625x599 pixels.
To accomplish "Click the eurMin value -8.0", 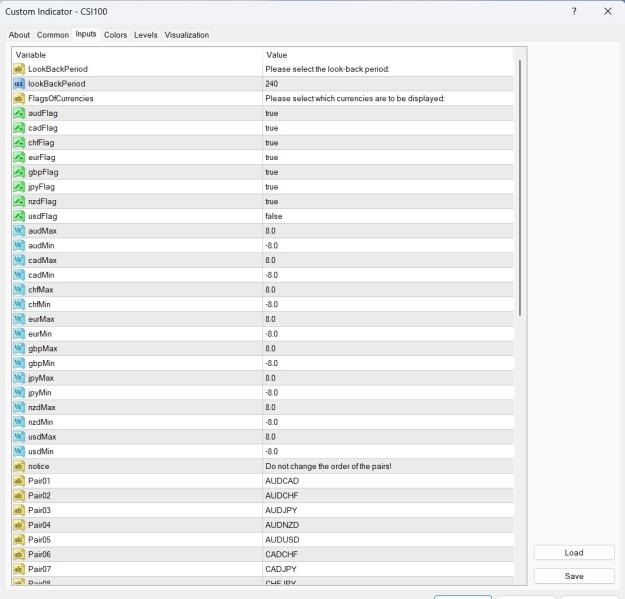I will 272,334.
